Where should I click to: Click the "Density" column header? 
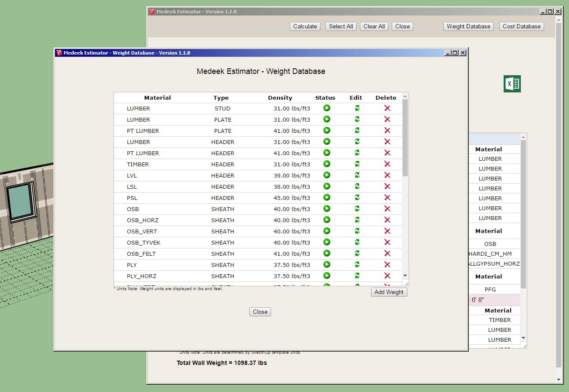(x=280, y=98)
